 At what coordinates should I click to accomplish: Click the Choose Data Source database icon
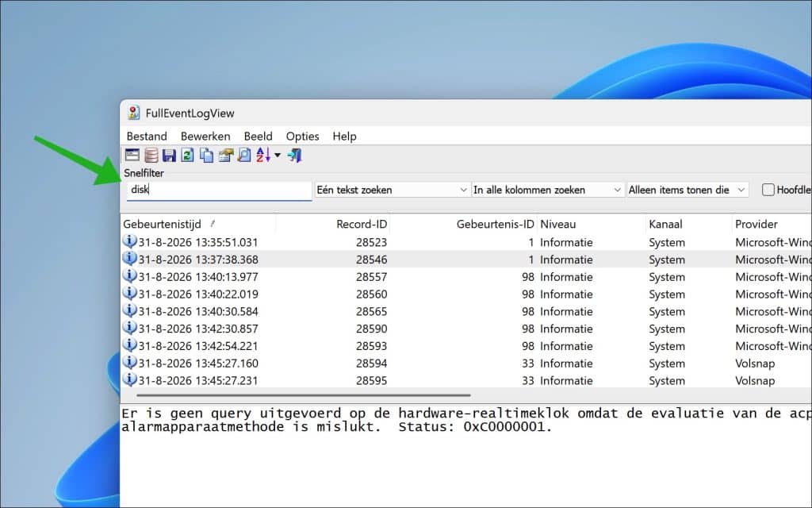151,155
